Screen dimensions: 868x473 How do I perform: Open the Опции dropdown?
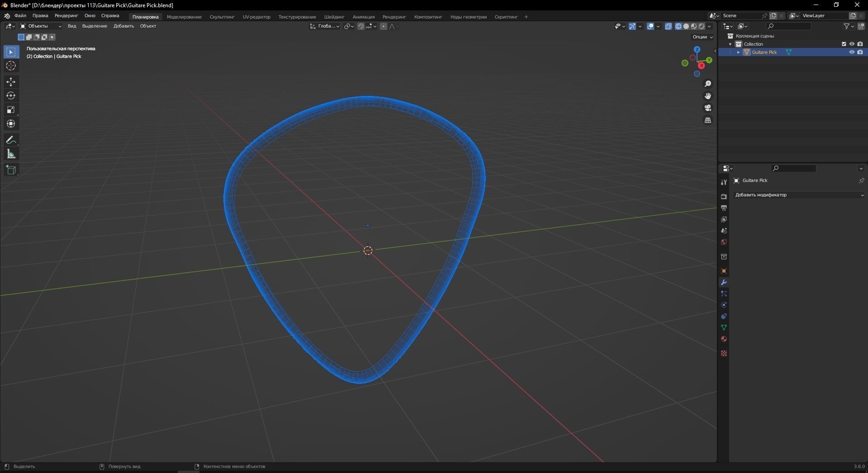(x=702, y=37)
